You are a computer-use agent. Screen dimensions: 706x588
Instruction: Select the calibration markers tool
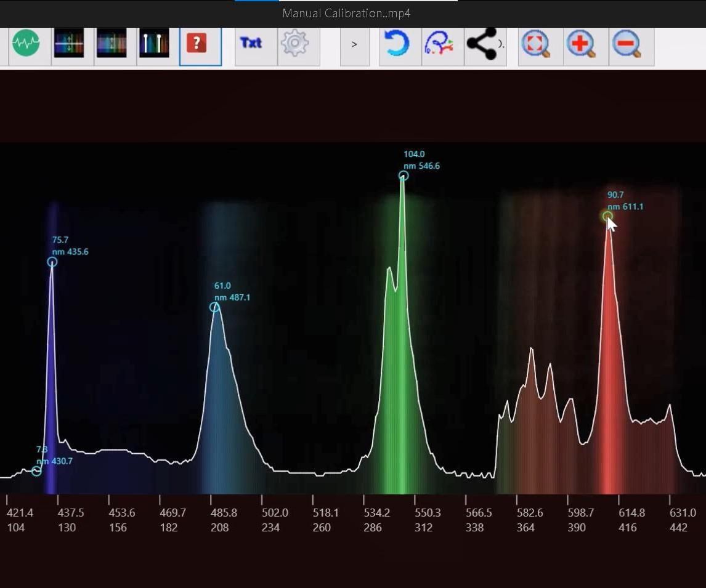tap(154, 43)
